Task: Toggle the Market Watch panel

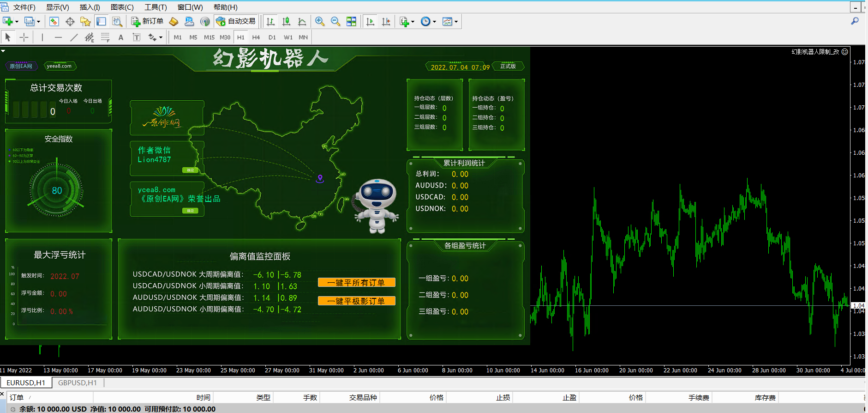Action: coord(54,21)
